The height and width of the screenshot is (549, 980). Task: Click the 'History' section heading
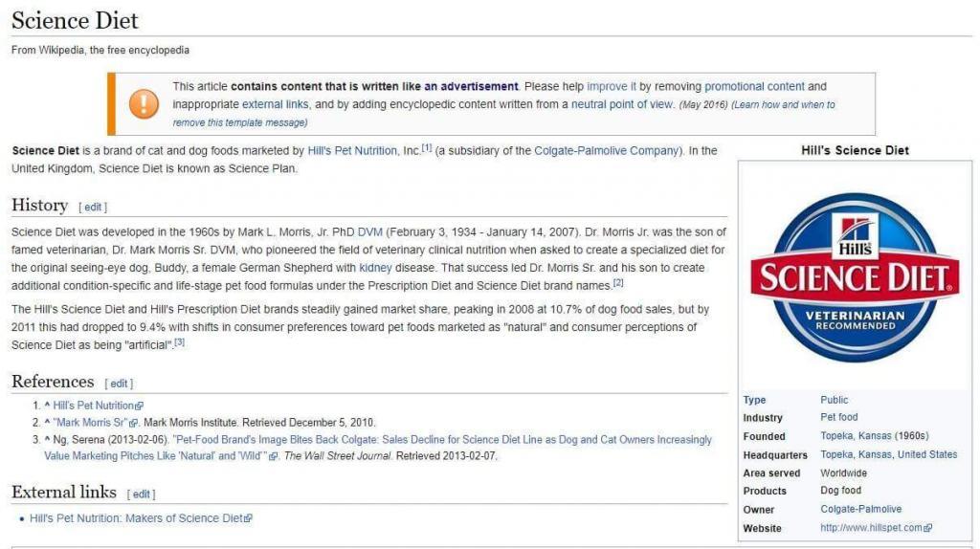(39, 205)
